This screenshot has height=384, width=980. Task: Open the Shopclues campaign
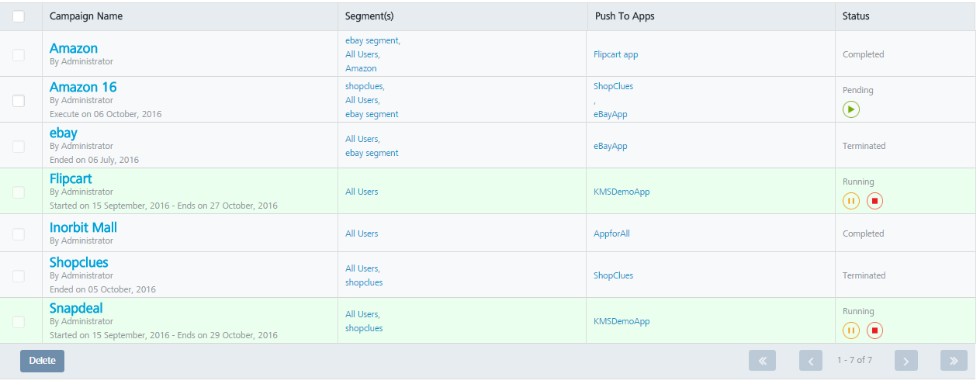[79, 262]
